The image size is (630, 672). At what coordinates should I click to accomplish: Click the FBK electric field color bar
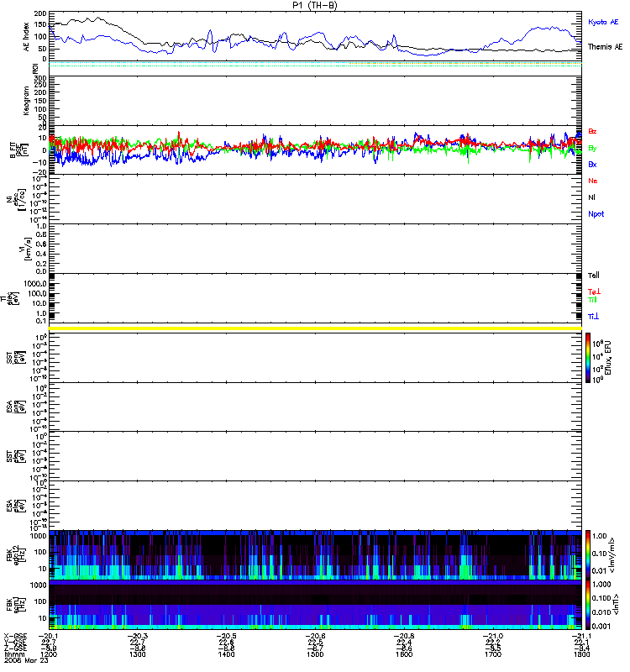[x=590, y=553]
